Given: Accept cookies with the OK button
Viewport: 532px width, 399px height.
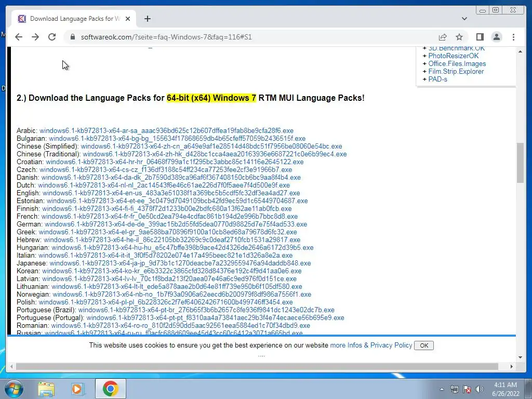Looking at the screenshot, I should [424, 345].
